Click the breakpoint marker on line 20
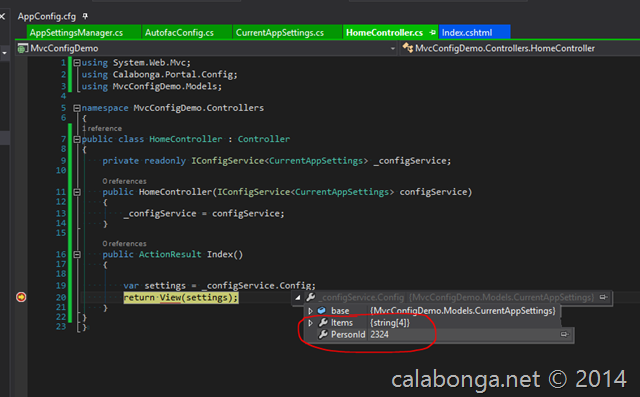 (x=21, y=297)
